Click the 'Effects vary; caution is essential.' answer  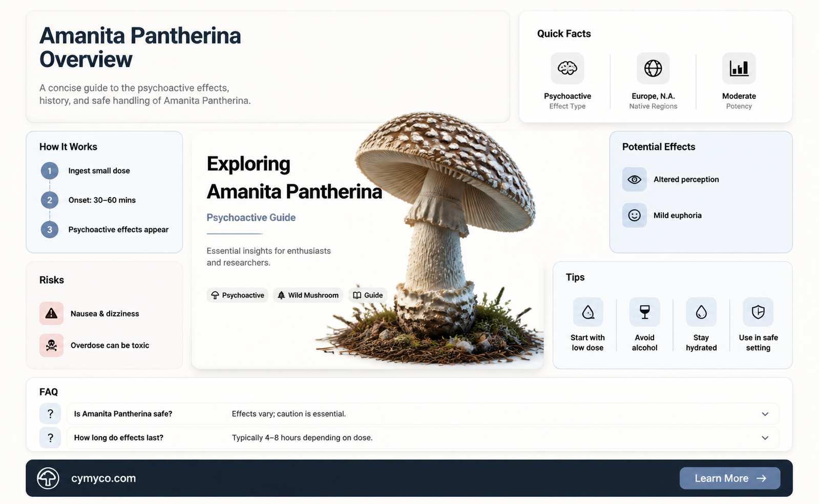289,414
